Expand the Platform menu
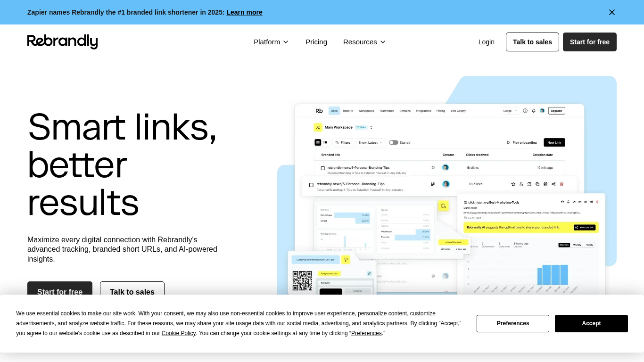Viewport: 644px width, 362px height. [271, 42]
